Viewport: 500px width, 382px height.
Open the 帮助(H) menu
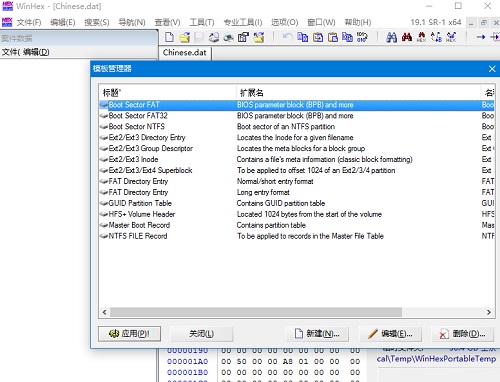point(358,22)
